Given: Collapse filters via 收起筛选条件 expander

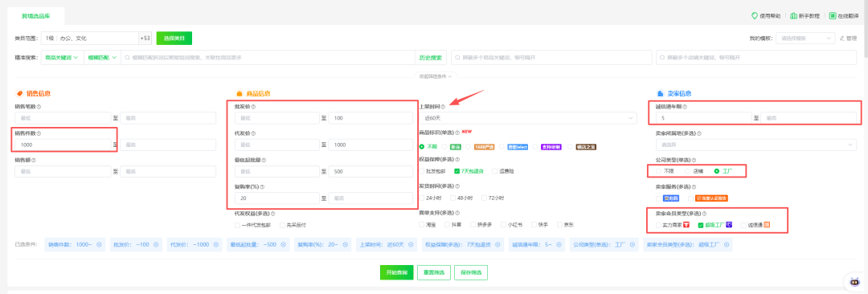Looking at the screenshot, I should (x=436, y=76).
